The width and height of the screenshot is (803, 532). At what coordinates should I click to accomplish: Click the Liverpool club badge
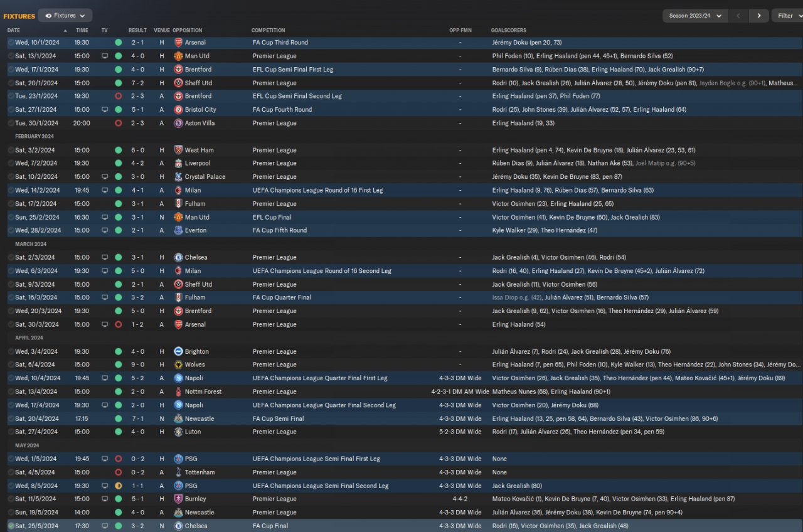click(178, 163)
